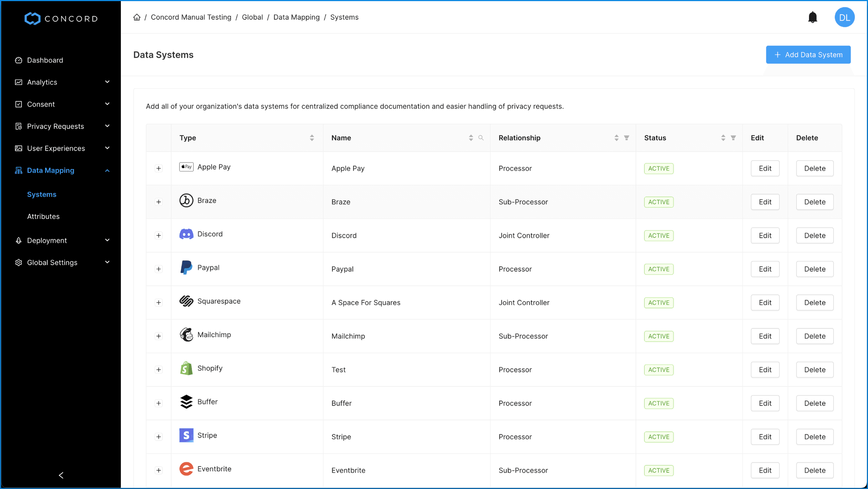Click Add Data System button

808,55
